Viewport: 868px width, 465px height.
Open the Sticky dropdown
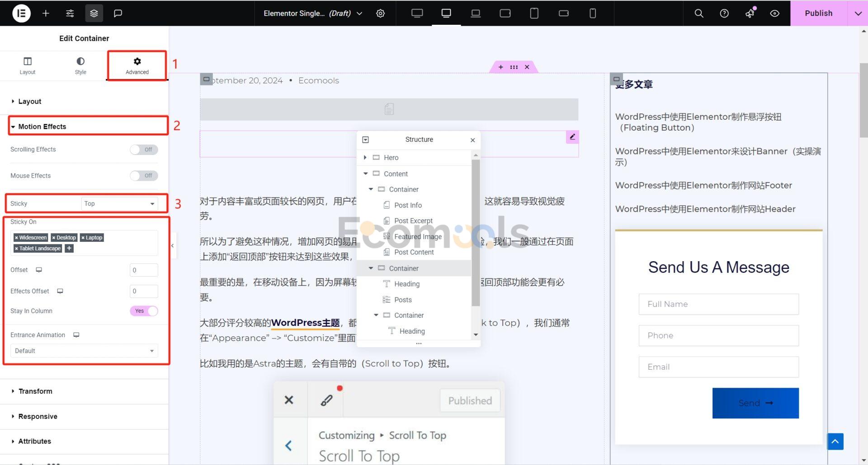tap(119, 203)
